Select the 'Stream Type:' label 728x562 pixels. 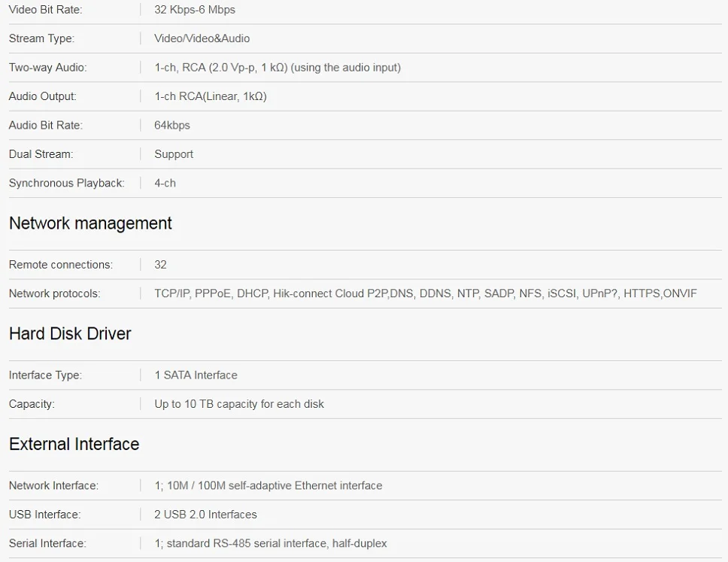click(41, 38)
